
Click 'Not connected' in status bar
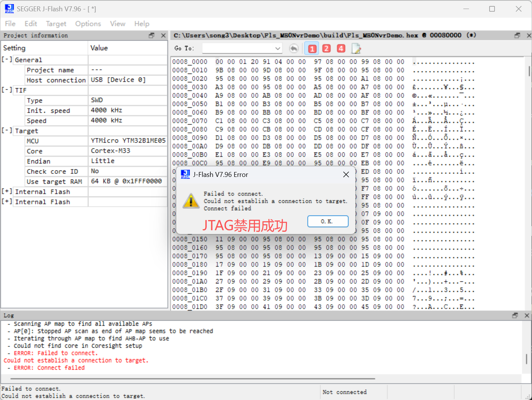click(x=344, y=392)
